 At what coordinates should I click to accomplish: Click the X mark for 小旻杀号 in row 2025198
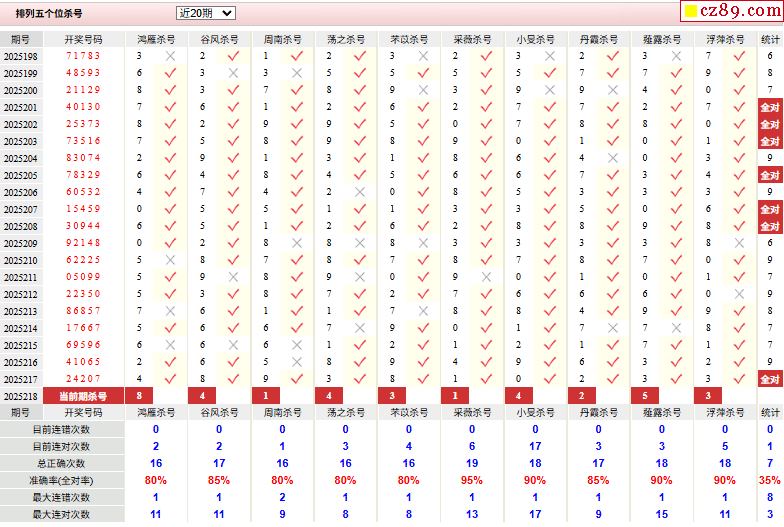(x=550, y=56)
